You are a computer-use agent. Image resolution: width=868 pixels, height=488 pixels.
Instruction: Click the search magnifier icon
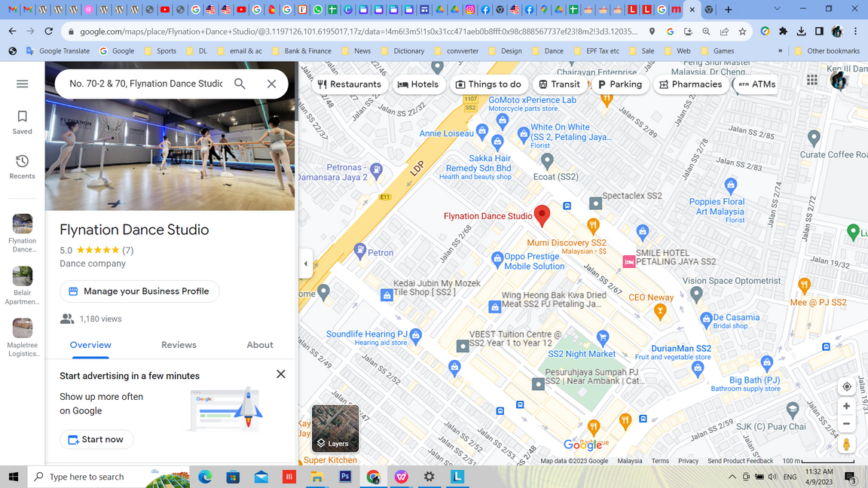[240, 84]
